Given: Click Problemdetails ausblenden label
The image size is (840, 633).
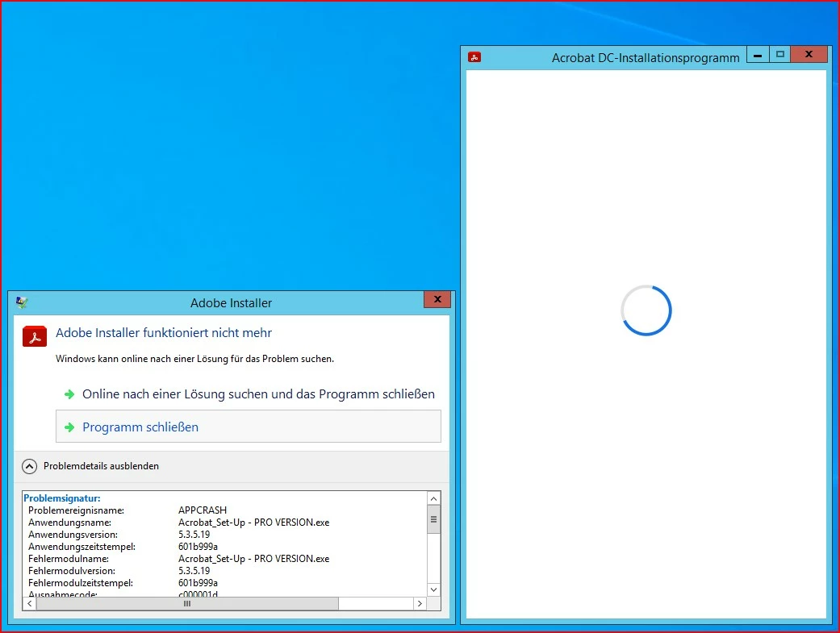Looking at the screenshot, I should [x=101, y=466].
